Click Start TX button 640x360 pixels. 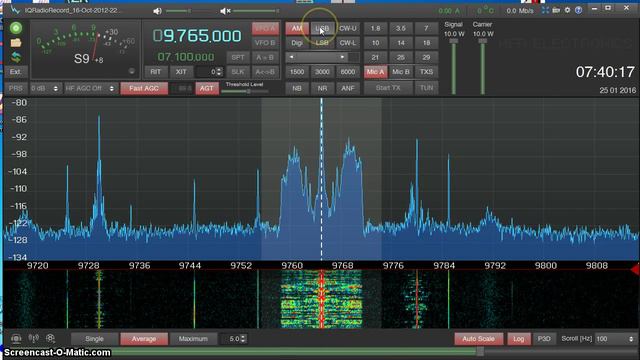click(x=388, y=88)
